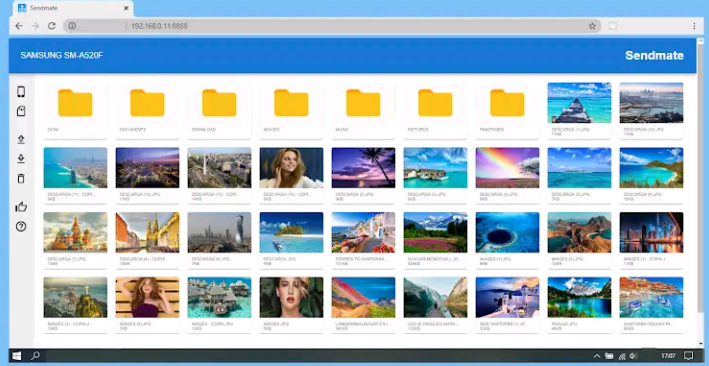Screen dimensions: 709x366
Task: Open the pier and turquoise sea thumbnail
Action: (579, 103)
